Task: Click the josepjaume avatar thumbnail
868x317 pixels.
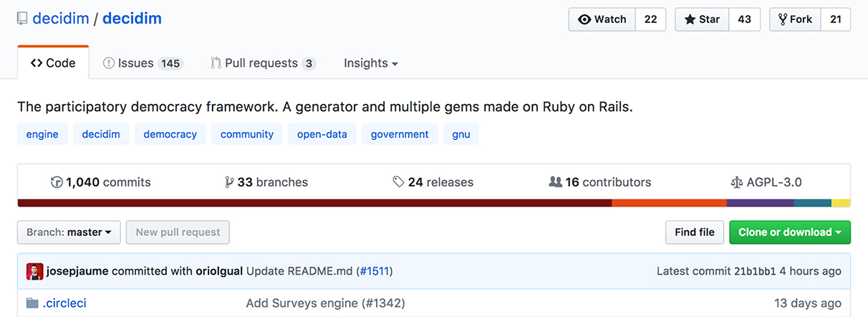Action: pyautogui.click(x=34, y=272)
